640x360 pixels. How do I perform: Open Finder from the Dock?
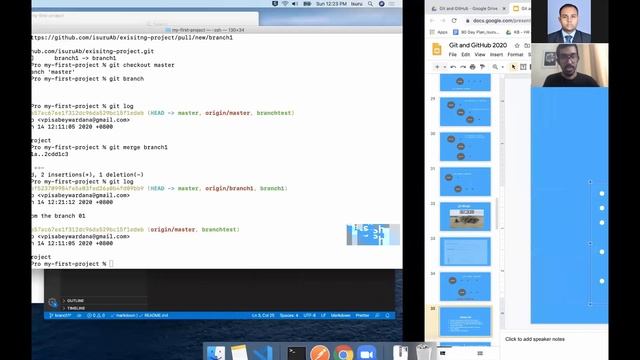(216, 353)
